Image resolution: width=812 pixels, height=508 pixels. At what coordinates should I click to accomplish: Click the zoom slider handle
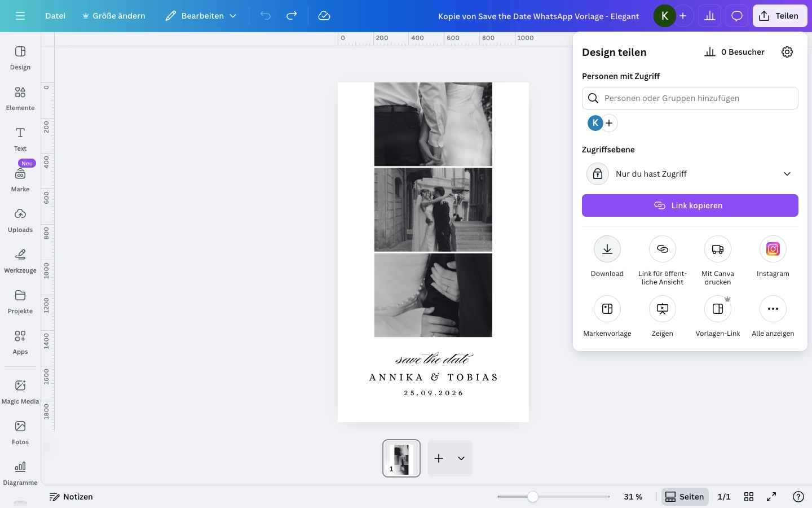pyautogui.click(x=533, y=497)
